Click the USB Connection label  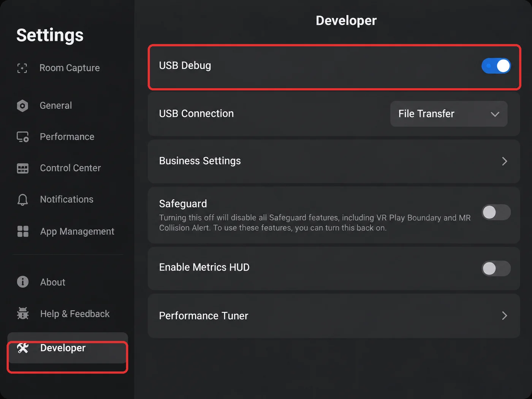(x=196, y=114)
